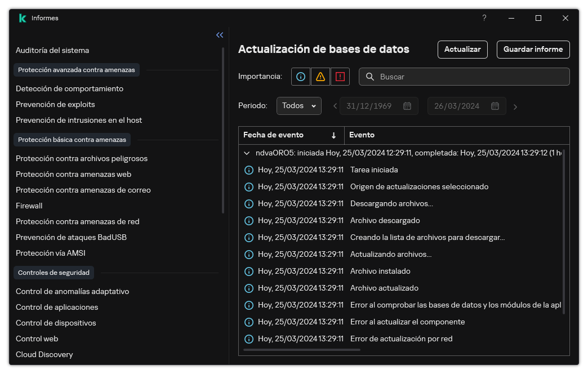The image size is (588, 374).
Task: Click the help question mark icon
Action: (x=484, y=18)
